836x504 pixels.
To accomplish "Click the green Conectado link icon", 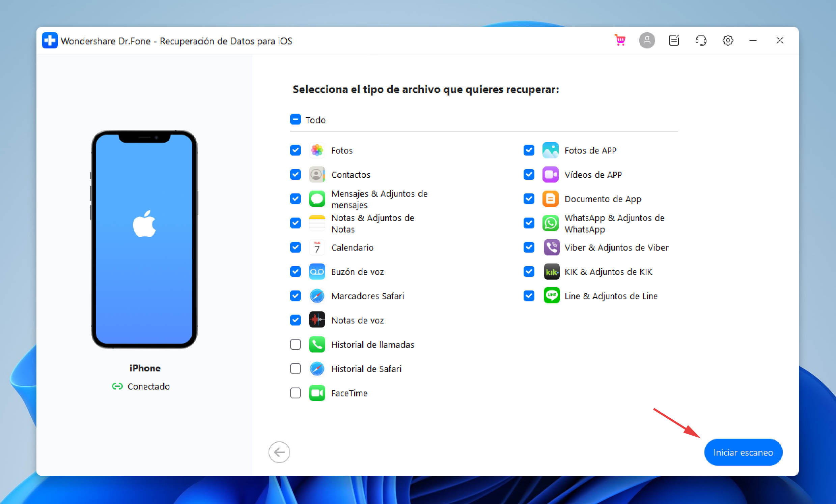I will point(117,386).
